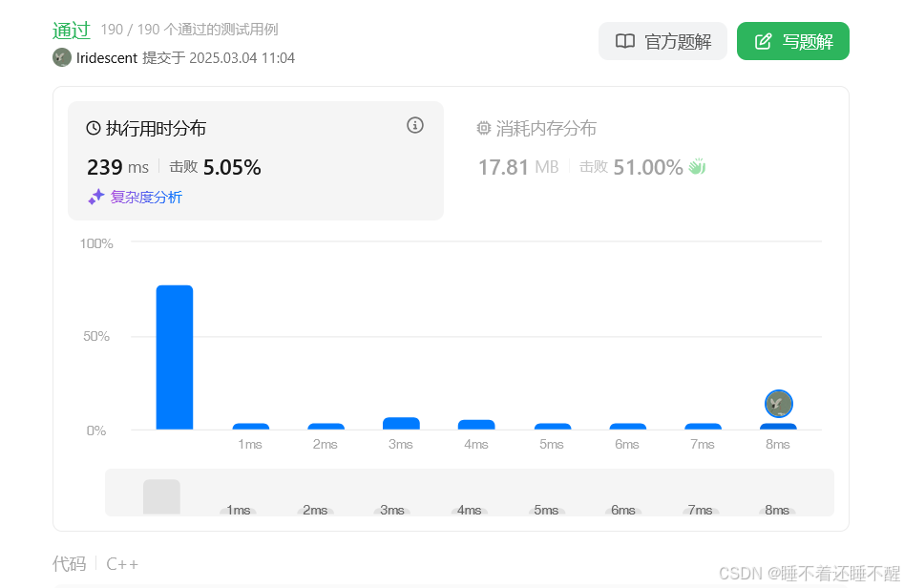Click the clapping hands icon after 51.00%
904x588 pixels.
(697, 167)
